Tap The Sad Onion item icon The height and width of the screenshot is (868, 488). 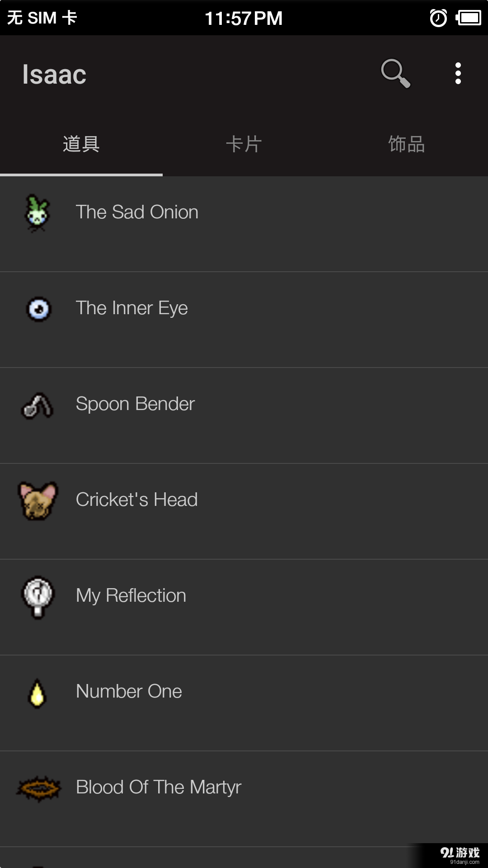[x=38, y=213]
